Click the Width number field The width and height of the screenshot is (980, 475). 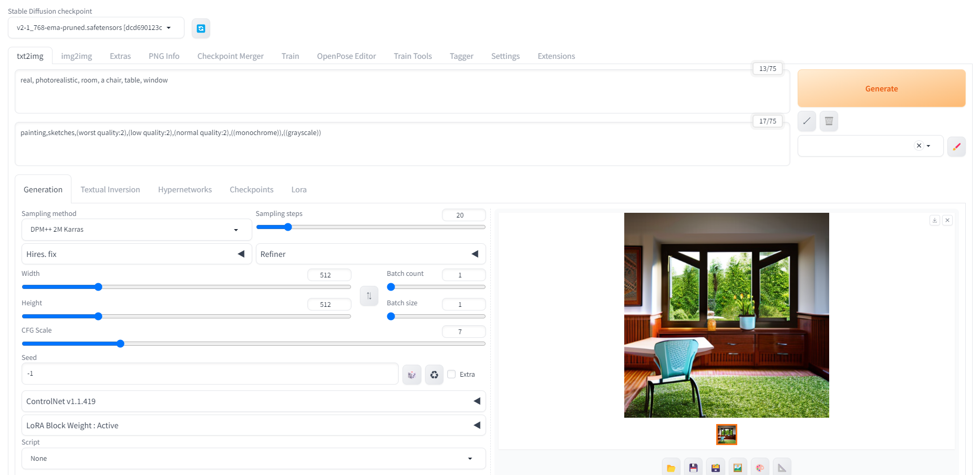click(329, 275)
